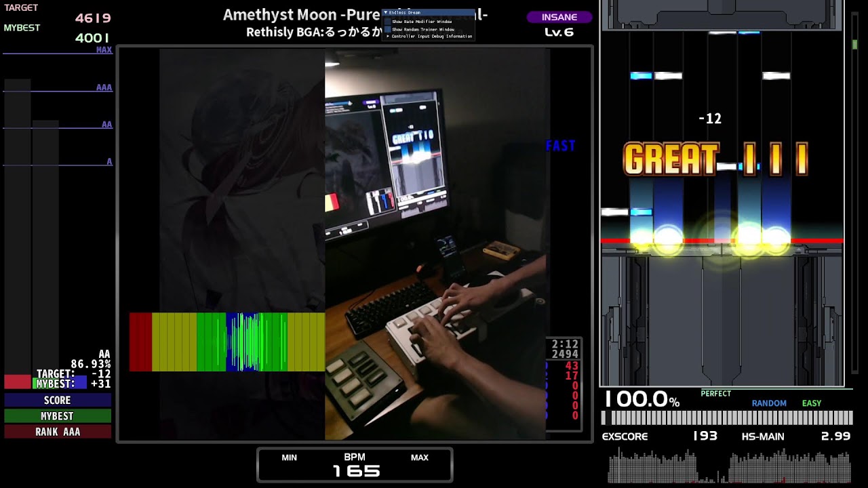
Task: Click the webcam hand-cam video
Action: click(435, 244)
